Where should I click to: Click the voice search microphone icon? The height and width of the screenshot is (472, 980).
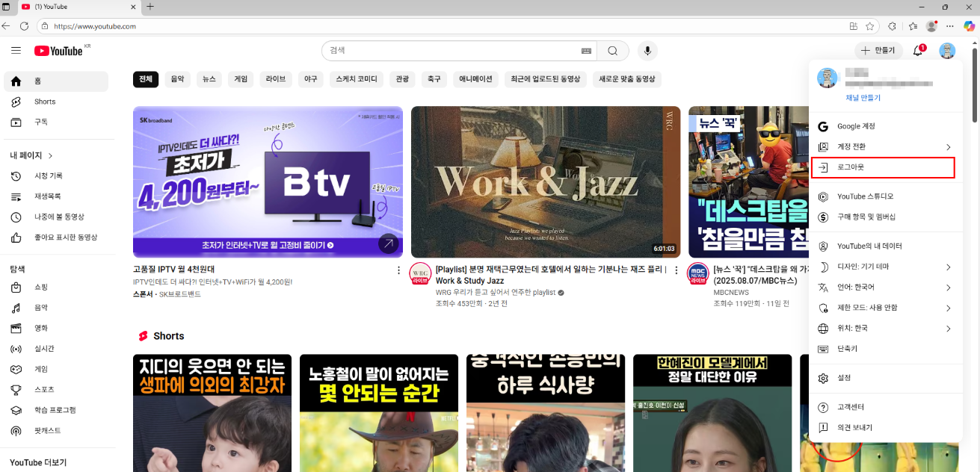point(647,51)
